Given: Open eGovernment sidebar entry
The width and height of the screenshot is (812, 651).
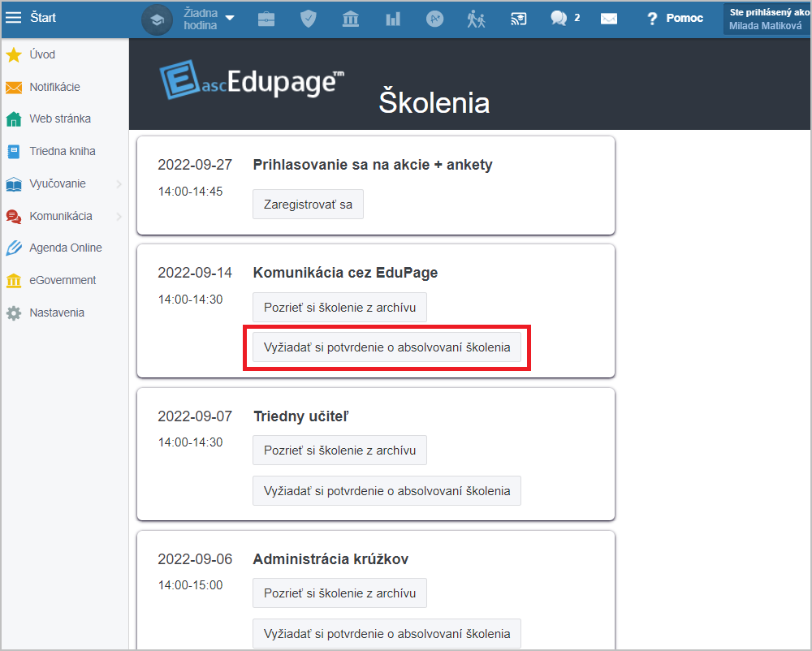Looking at the screenshot, I should click(63, 281).
